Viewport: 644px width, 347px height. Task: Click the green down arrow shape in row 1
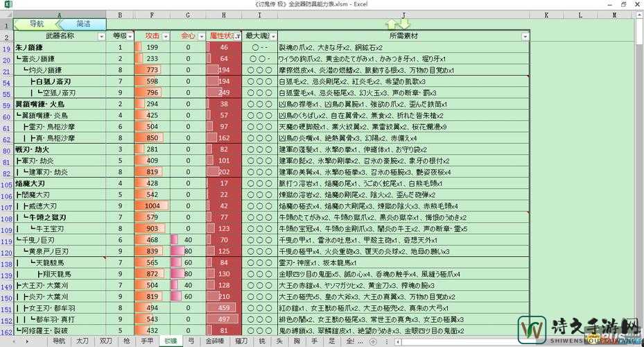coord(404,24)
